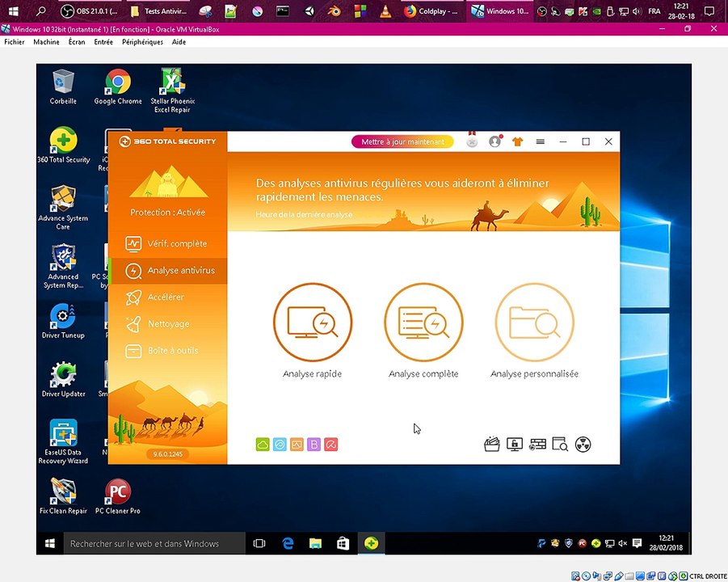Select Analyse antivirus in the sidebar

click(x=167, y=270)
